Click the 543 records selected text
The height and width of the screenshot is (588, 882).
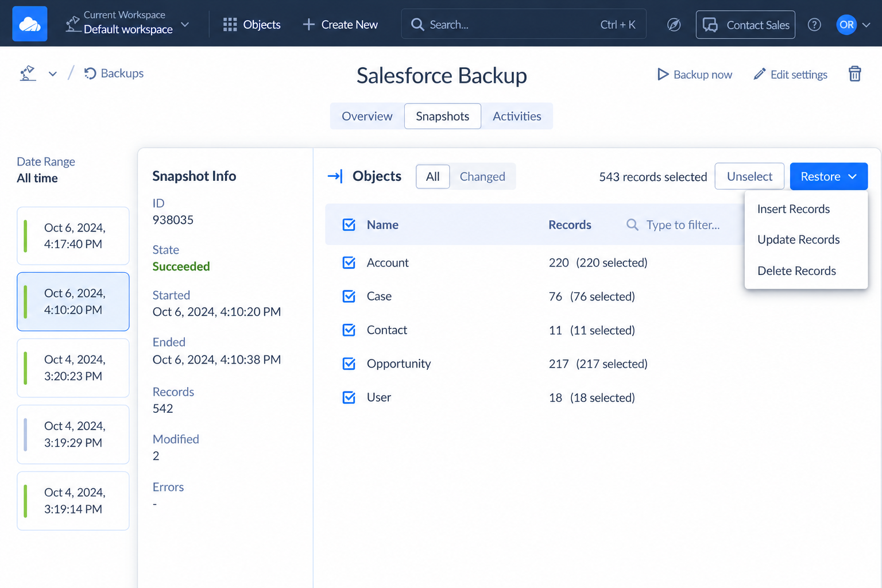[653, 177]
